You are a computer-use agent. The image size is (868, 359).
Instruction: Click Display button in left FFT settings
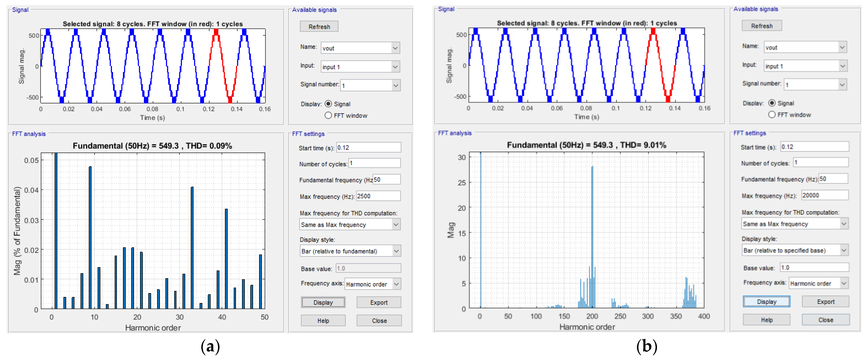pos(323,302)
